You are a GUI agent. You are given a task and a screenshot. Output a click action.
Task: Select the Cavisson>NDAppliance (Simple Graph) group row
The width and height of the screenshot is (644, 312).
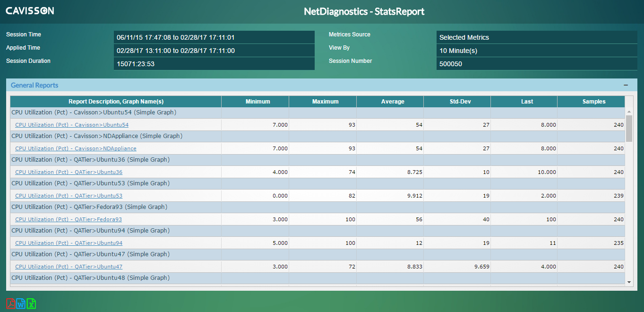click(318, 136)
